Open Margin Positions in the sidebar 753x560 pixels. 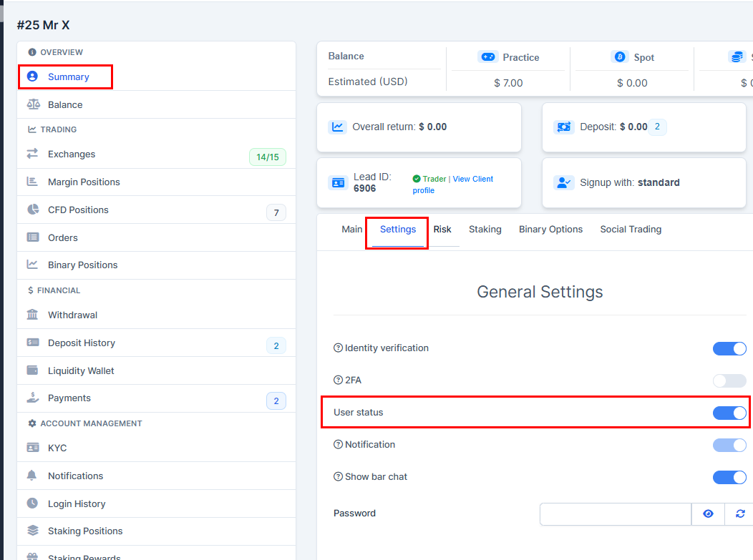84,182
